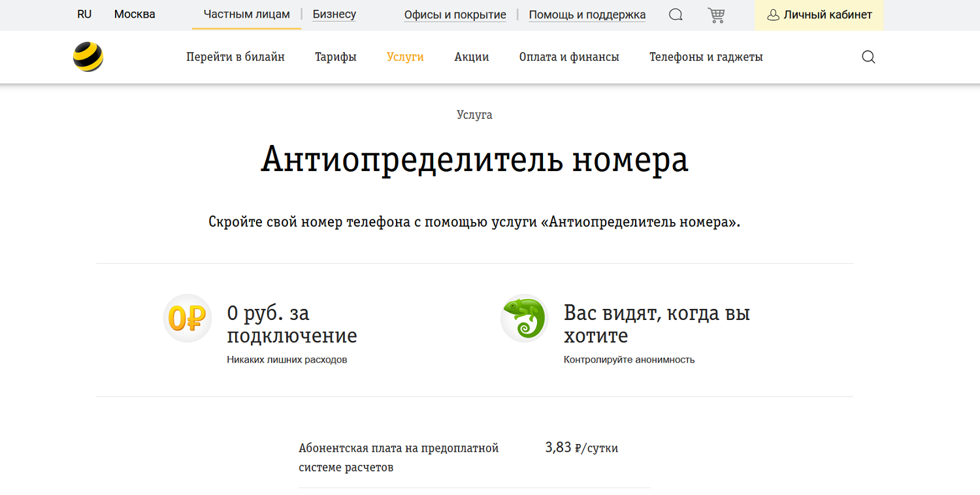The width and height of the screenshot is (980, 495).
Task: Click the text Никаких лишних расходов
Action: (x=287, y=360)
